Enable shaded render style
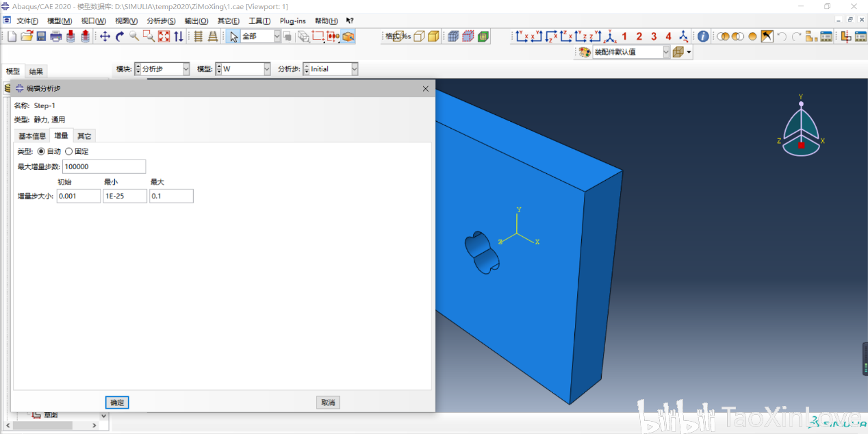This screenshot has height=434, width=868. coord(433,36)
